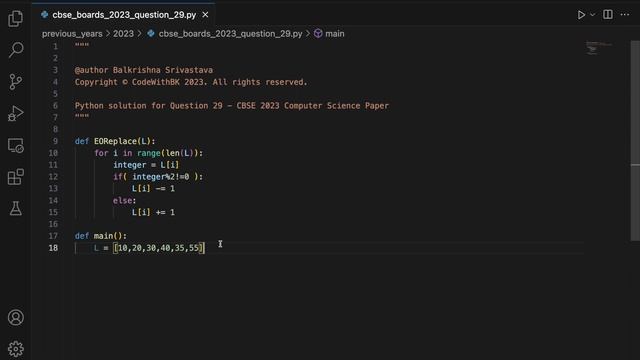640x360 pixels.
Task: Open the Remote Explorer view
Action: pyautogui.click(x=16, y=145)
